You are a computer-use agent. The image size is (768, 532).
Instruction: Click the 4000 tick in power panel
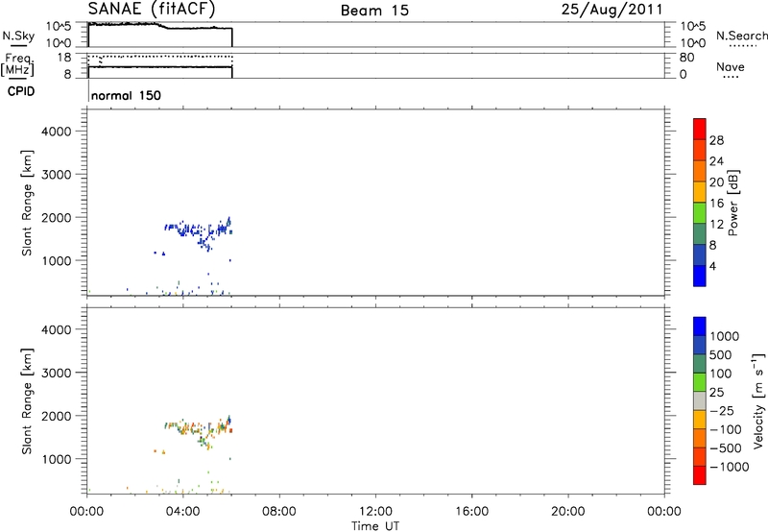pyautogui.click(x=57, y=132)
